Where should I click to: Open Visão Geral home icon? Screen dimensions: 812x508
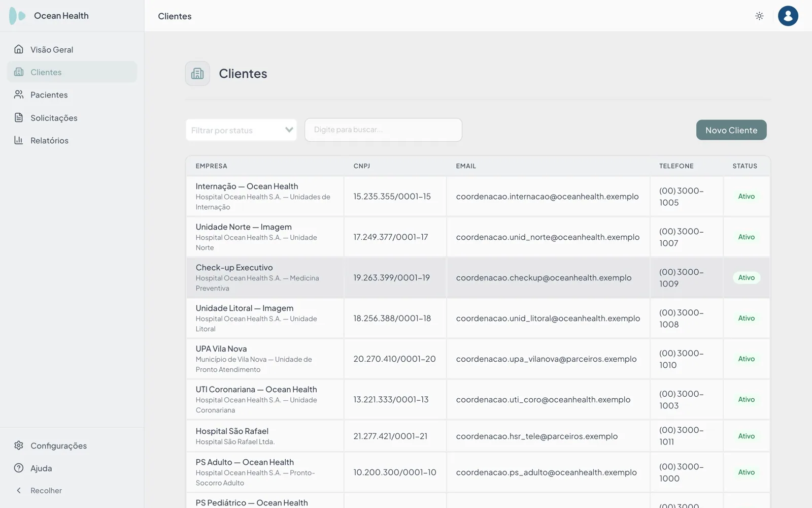click(x=19, y=49)
